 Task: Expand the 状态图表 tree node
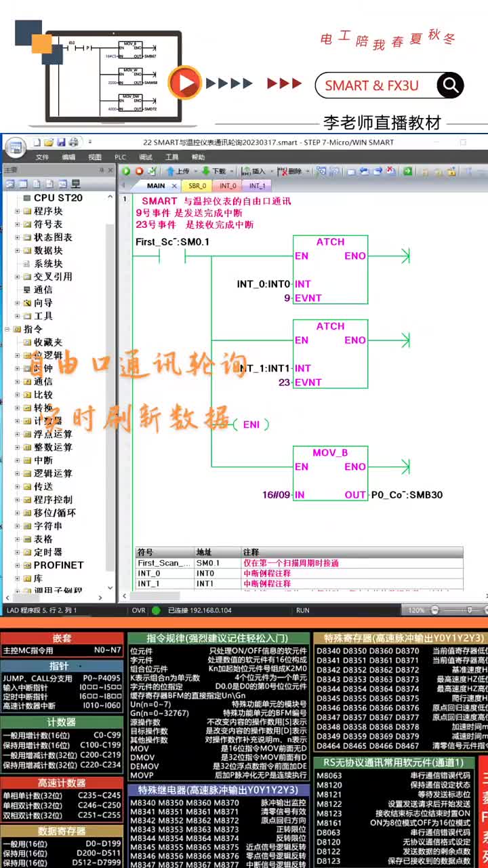pyautogui.click(x=18, y=237)
